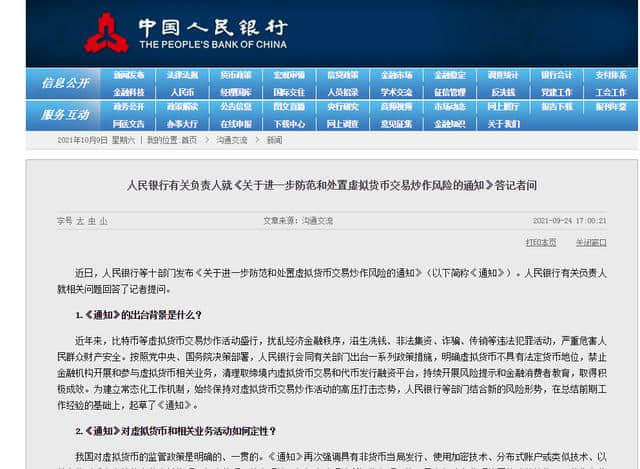
Task: Select 信贷政策 in the navigation bar
Action: pos(342,75)
